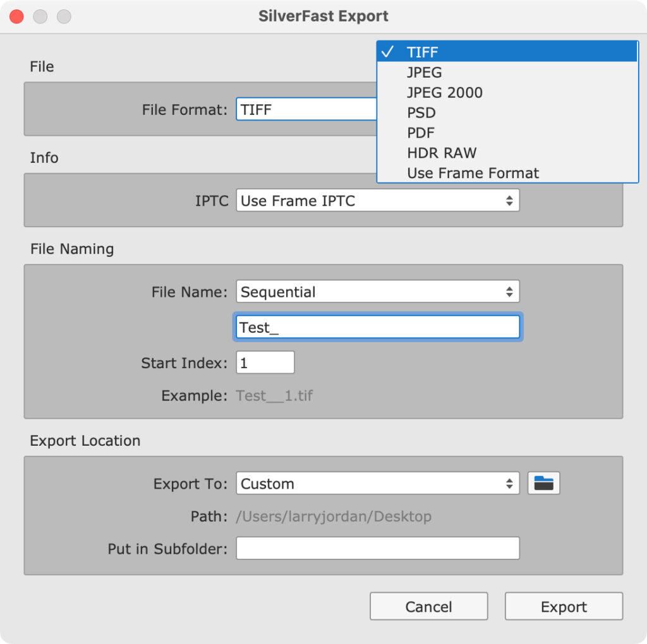Screen dimensions: 647x644
Task: Click the Export button
Action: pyautogui.click(x=563, y=606)
